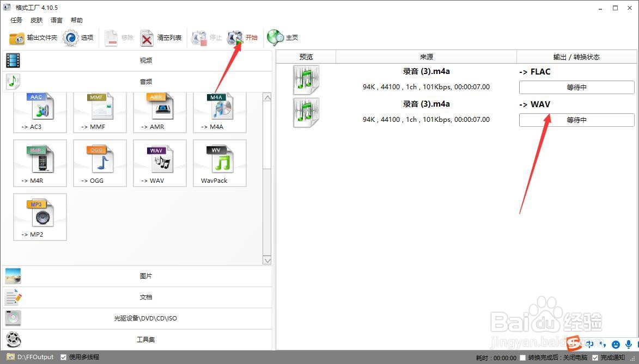
Task: Select the -> M4R ringtone format icon
Action: click(40, 163)
